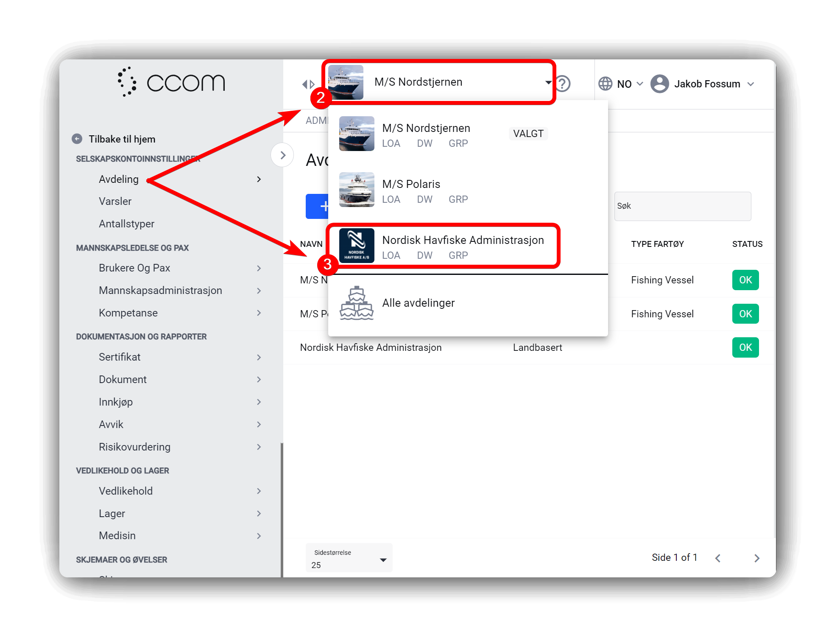This screenshot has width=840, height=641.
Task: Click the back arrow icon beside Tilbake til hjem
Action: pyautogui.click(x=77, y=139)
